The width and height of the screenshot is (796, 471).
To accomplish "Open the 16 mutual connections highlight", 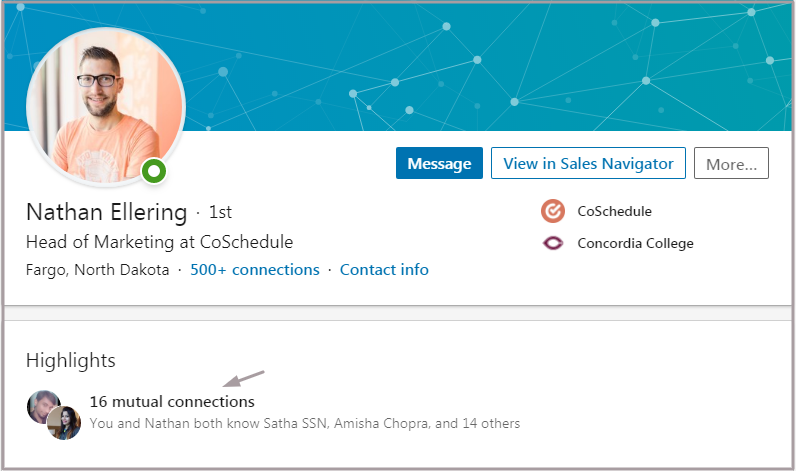I will (x=172, y=401).
